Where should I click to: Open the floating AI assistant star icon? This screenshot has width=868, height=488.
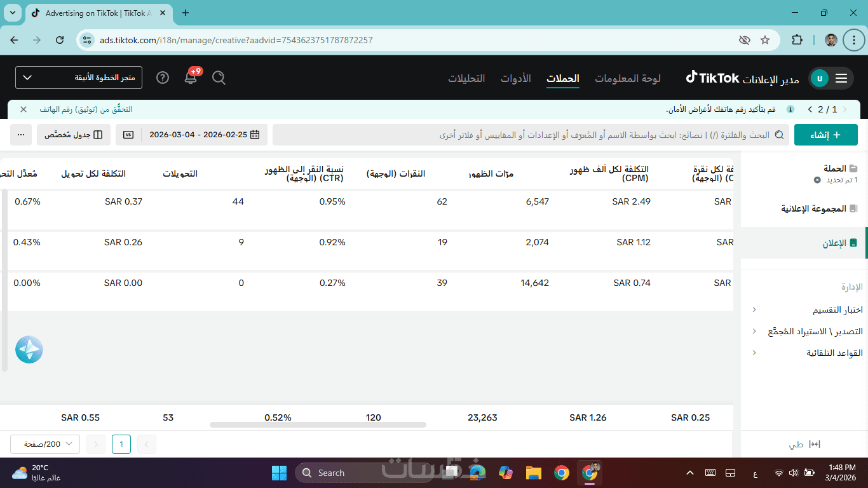[x=29, y=349]
